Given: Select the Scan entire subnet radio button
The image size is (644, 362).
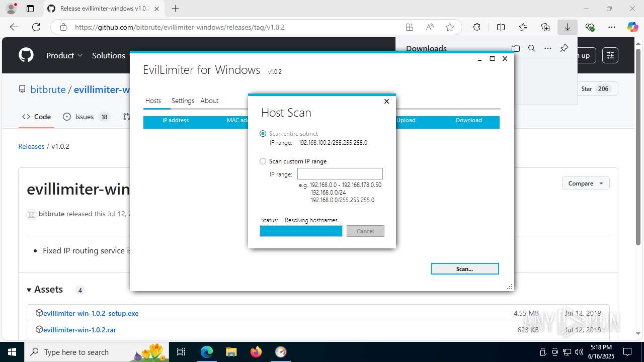Looking at the screenshot, I should pyautogui.click(x=263, y=134).
